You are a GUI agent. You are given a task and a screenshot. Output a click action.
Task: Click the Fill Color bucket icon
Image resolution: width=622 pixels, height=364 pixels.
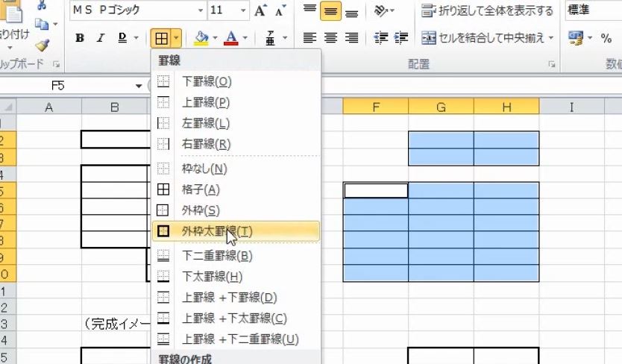point(201,38)
